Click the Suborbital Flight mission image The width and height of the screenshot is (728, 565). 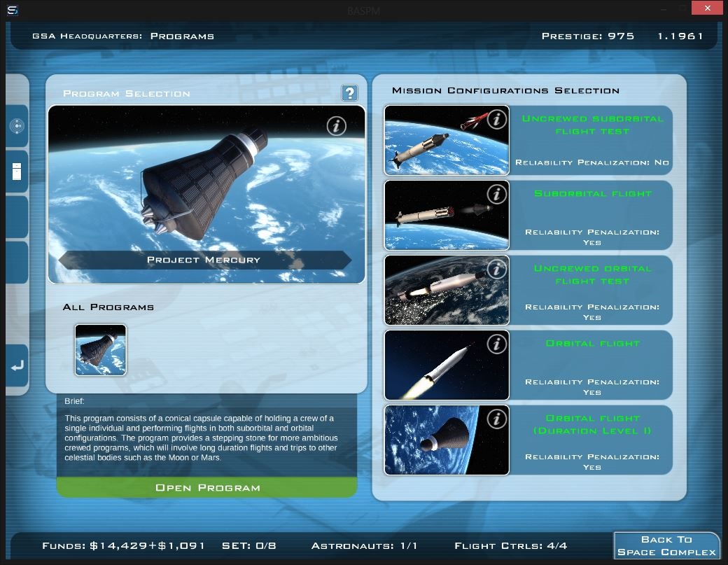[x=446, y=215]
